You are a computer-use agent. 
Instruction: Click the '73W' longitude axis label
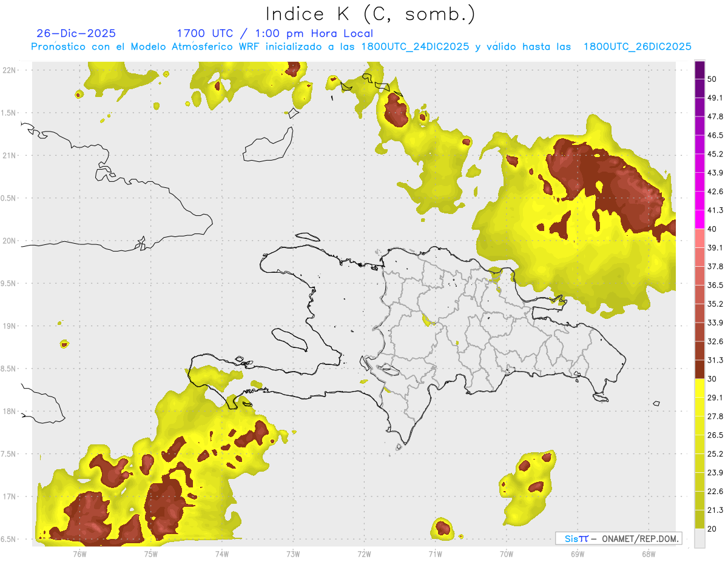pos(293,554)
